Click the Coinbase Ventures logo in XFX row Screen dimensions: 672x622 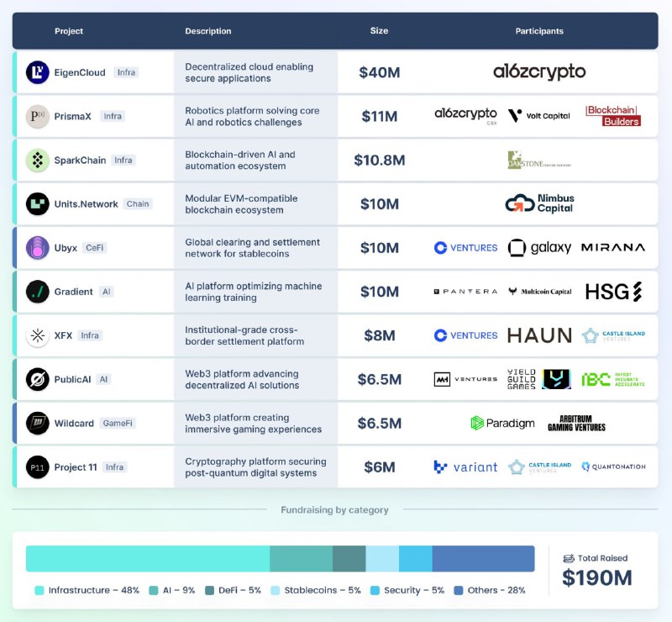tap(465, 335)
